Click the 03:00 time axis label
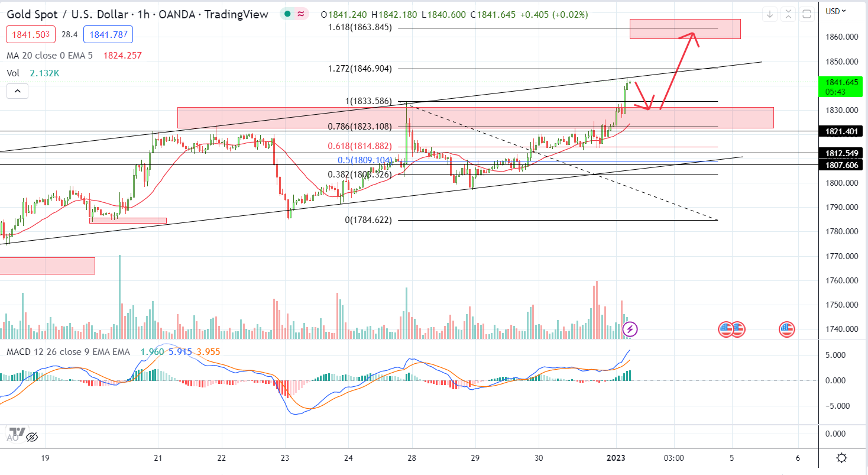Image resolution: width=868 pixels, height=475 pixels. 673,458
